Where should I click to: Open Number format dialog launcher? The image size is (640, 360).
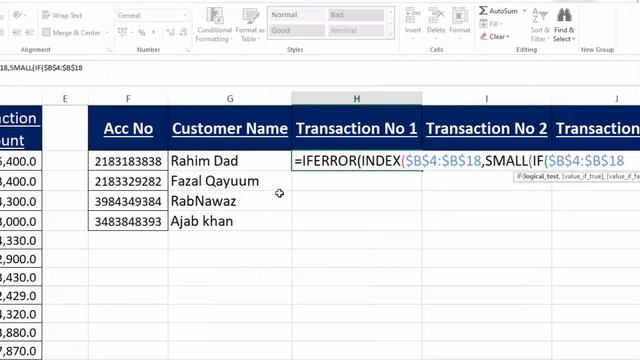[x=187, y=50]
